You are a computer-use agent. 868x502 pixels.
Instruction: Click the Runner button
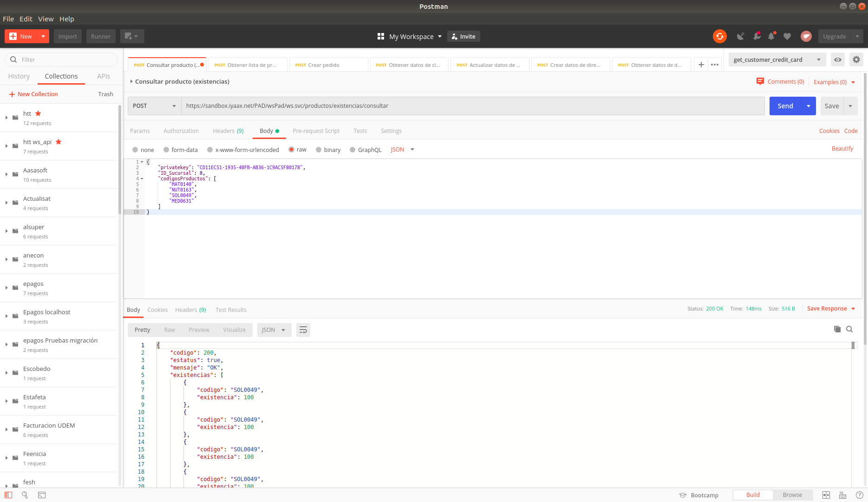(101, 36)
